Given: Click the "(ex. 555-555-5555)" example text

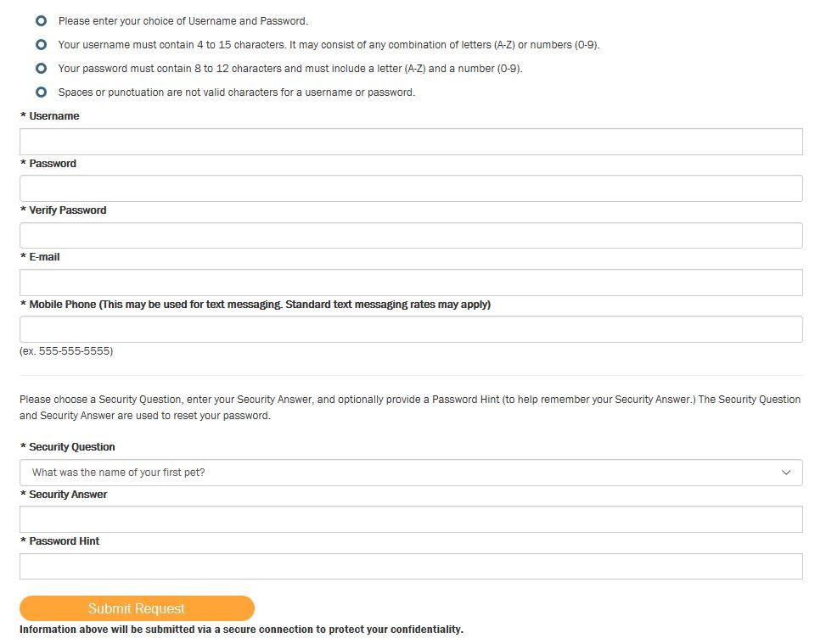Looking at the screenshot, I should coord(66,351).
